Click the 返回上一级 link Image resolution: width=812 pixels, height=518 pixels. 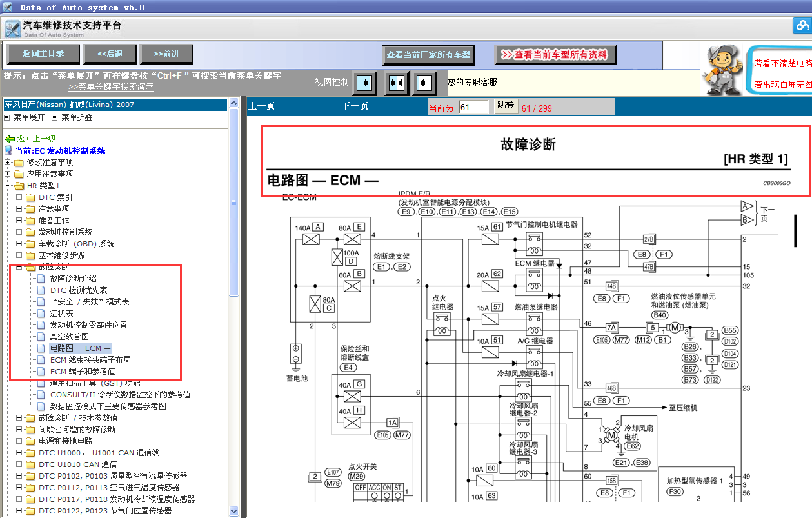click(x=36, y=139)
